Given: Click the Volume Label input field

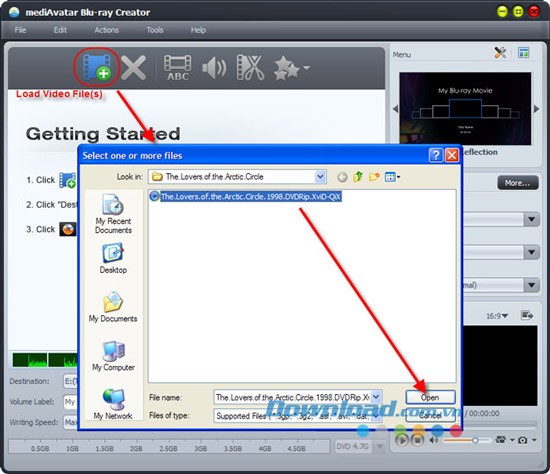Looking at the screenshot, I should click(70, 402).
